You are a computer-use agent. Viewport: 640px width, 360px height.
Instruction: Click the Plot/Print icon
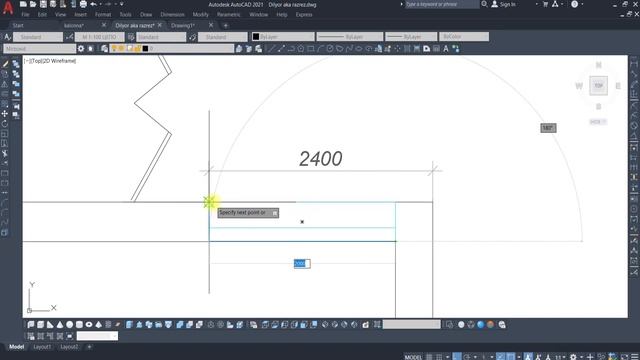[83, 4]
